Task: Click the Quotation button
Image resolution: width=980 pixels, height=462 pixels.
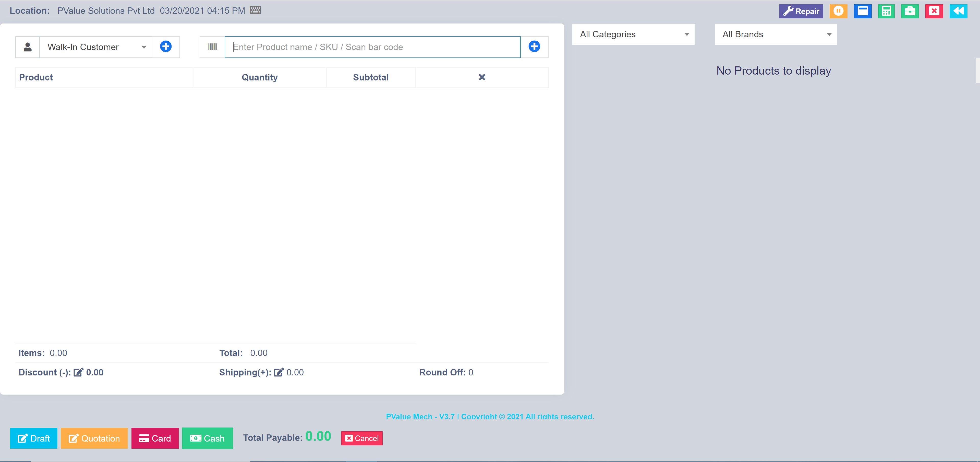Action: [94, 439]
